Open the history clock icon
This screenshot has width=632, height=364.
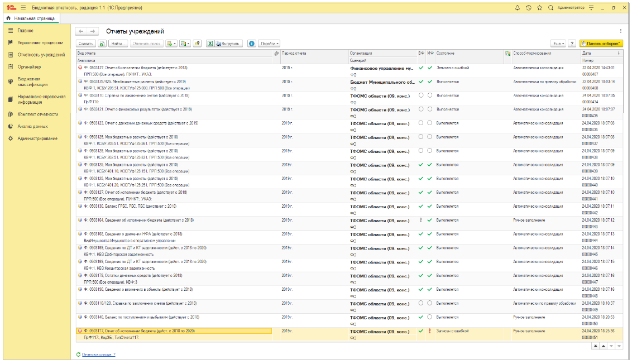click(528, 8)
